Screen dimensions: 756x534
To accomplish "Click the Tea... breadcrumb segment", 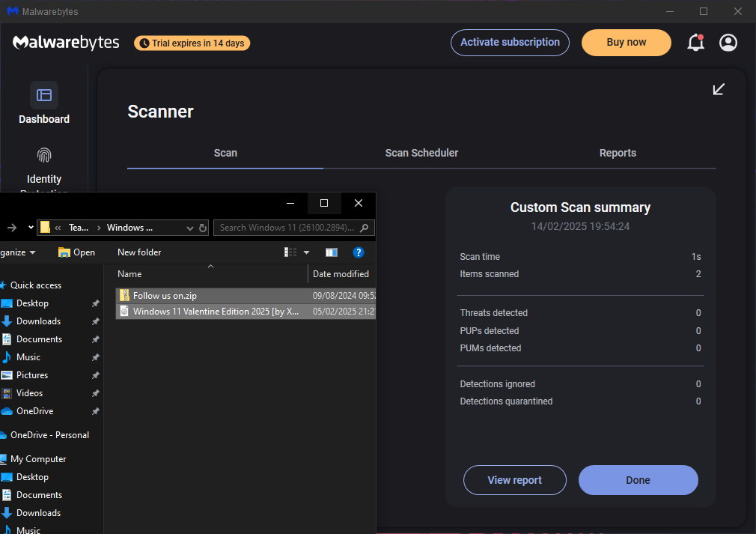I will [79, 228].
